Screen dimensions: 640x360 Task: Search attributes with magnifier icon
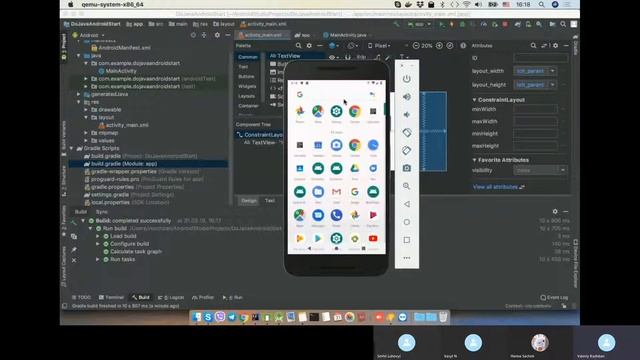pos(533,46)
